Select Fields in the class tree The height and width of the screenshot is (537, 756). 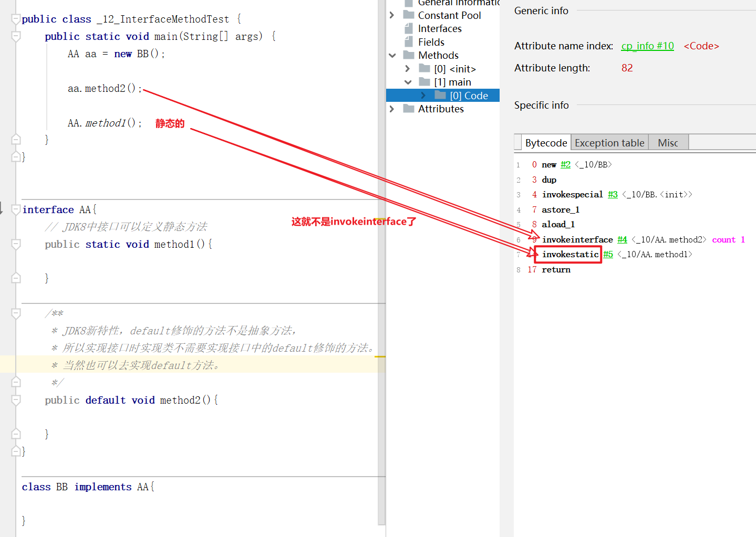coord(431,42)
